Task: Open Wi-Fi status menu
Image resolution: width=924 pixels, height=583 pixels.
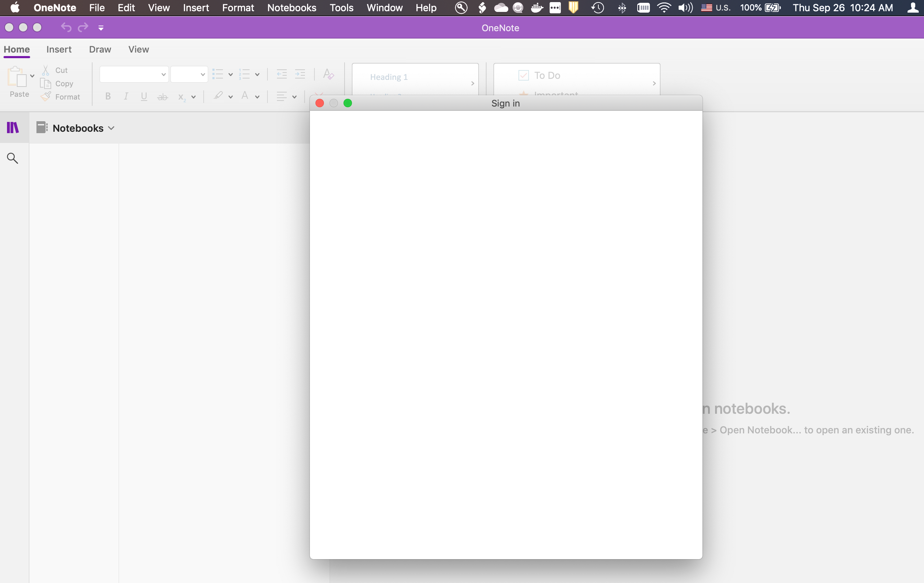Action: pyautogui.click(x=664, y=8)
